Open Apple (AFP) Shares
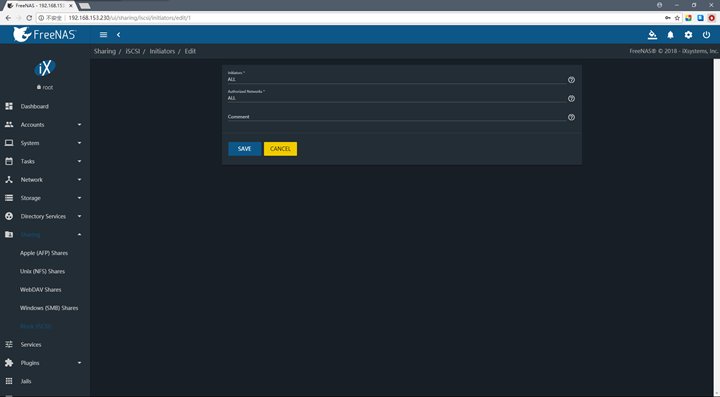Image resolution: width=720 pixels, height=397 pixels. (x=44, y=253)
